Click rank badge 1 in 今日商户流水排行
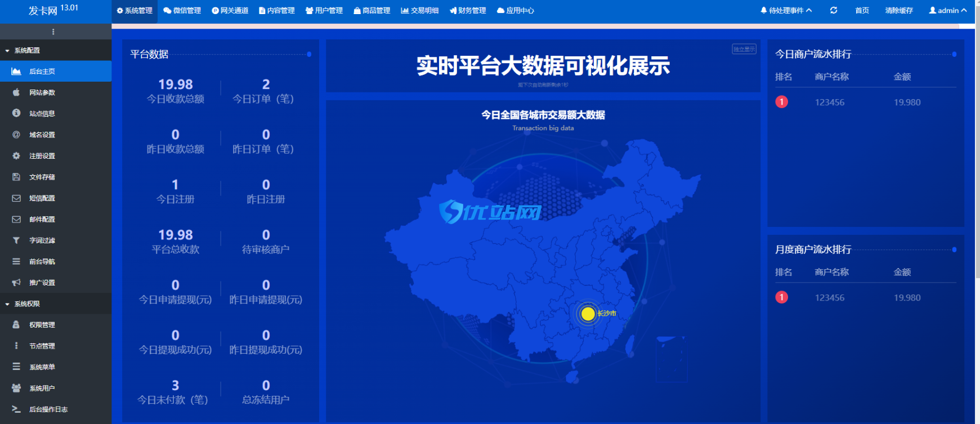 (781, 102)
